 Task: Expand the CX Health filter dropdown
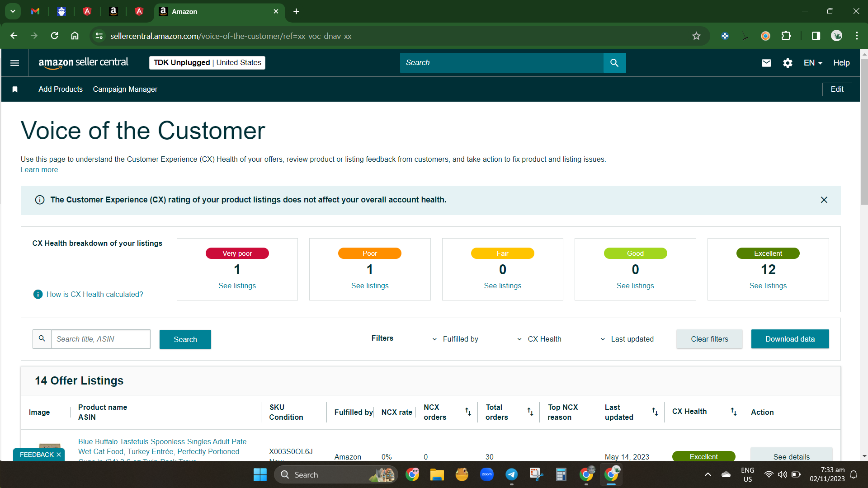[x=539, y=339]
